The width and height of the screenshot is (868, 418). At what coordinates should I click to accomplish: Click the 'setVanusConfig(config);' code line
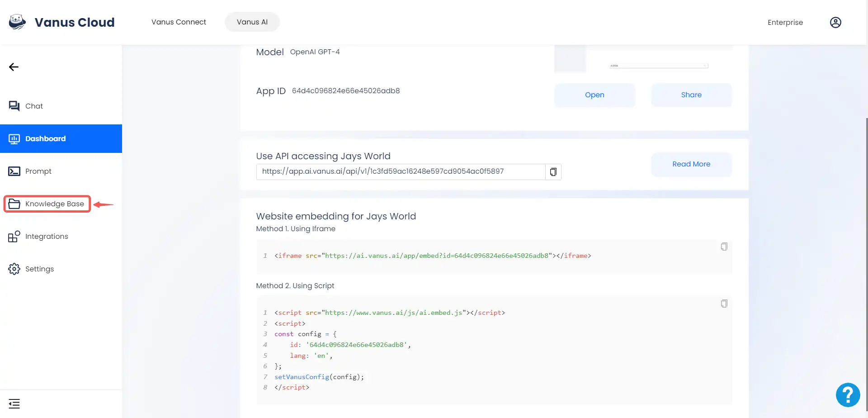coord(319,377)
